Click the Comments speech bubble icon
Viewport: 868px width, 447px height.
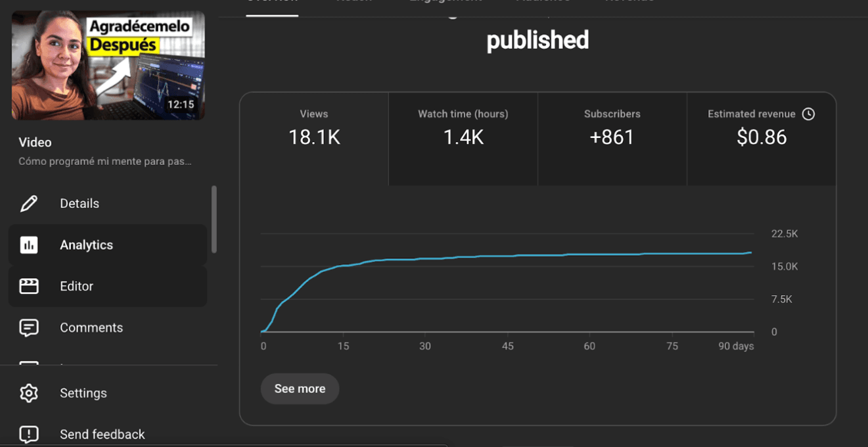[x=29, y=327]
